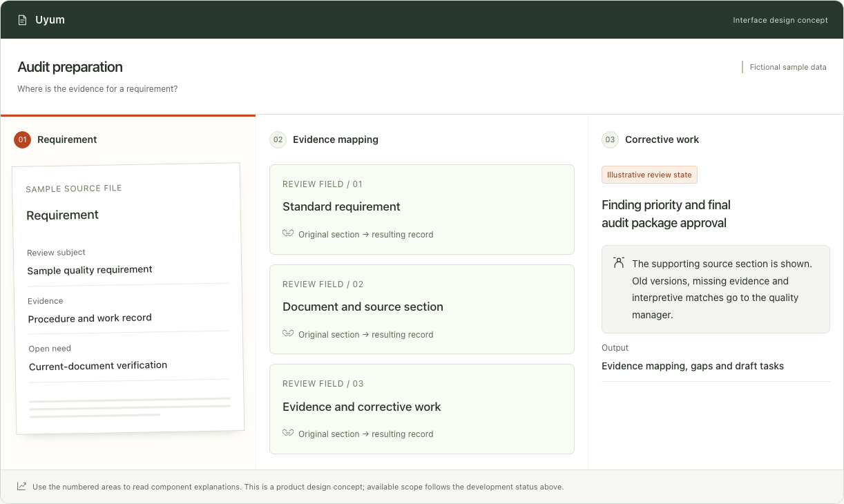Click the footer numbered-areas hint text
The width and height of the screenshot is (844, 504).
pos(298,487)
